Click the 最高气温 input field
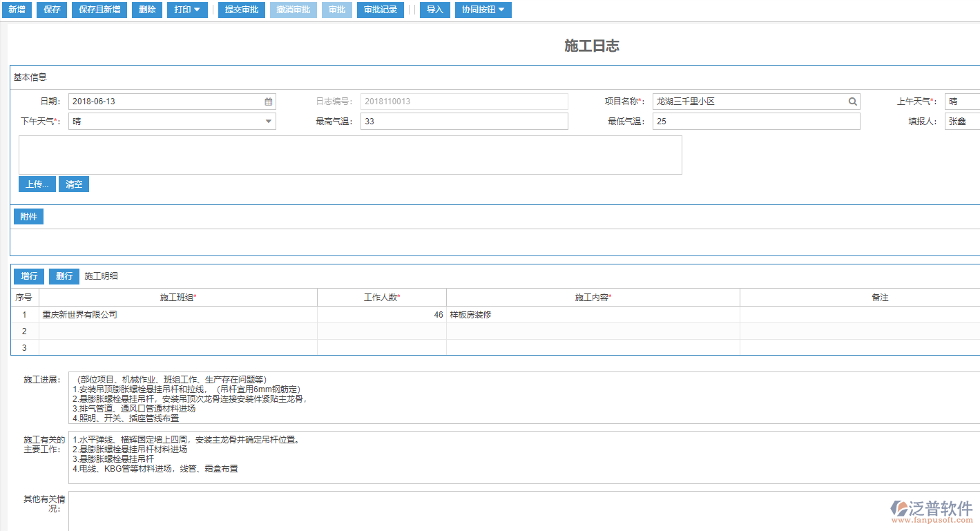The height and width of the screenshot is (531, 980). [x=463, y=122]
